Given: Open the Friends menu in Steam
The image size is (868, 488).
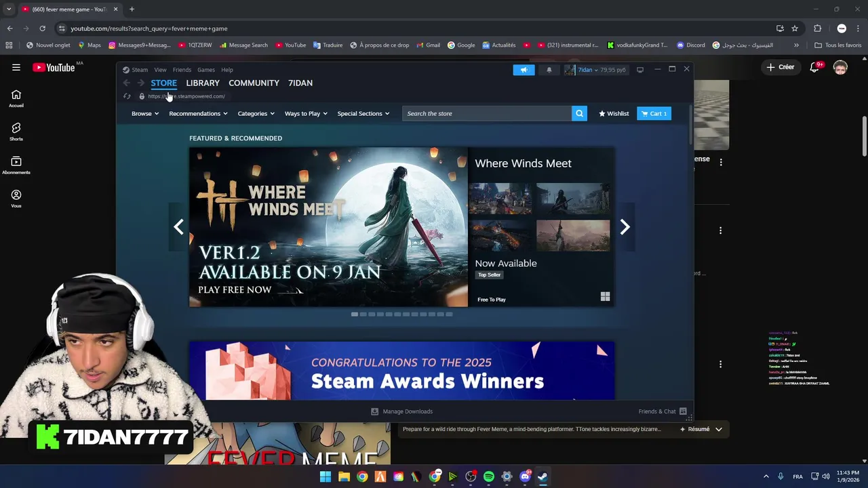Looking at the screenshot, I should point(182,70).
